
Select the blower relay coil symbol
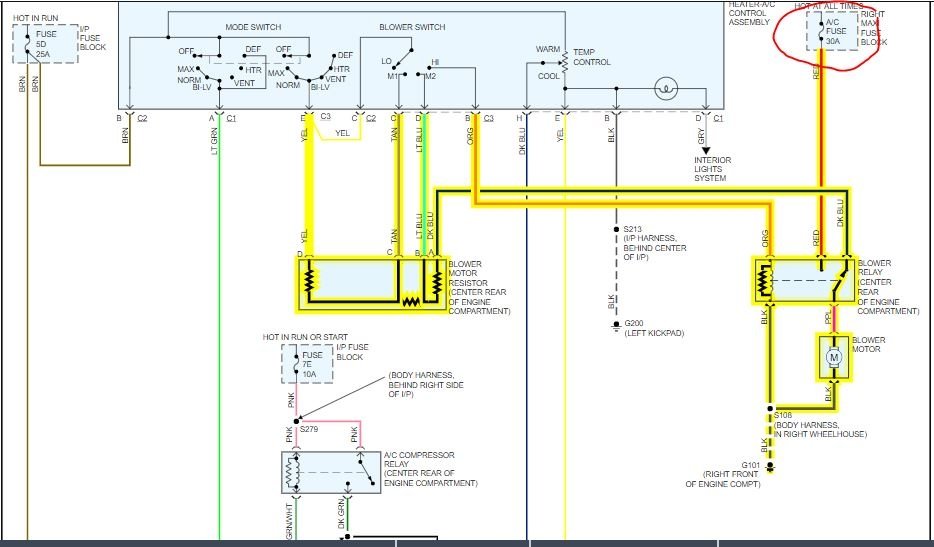pyautogui.click(x=764, y=280)
